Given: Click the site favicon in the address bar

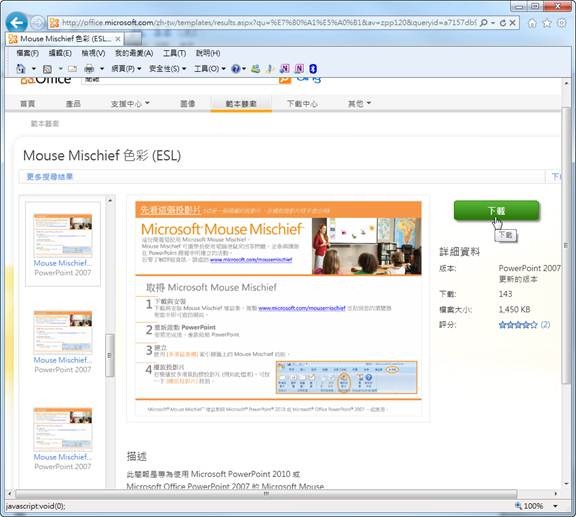Looking at the screenshot, I should [x=54, y=23].
